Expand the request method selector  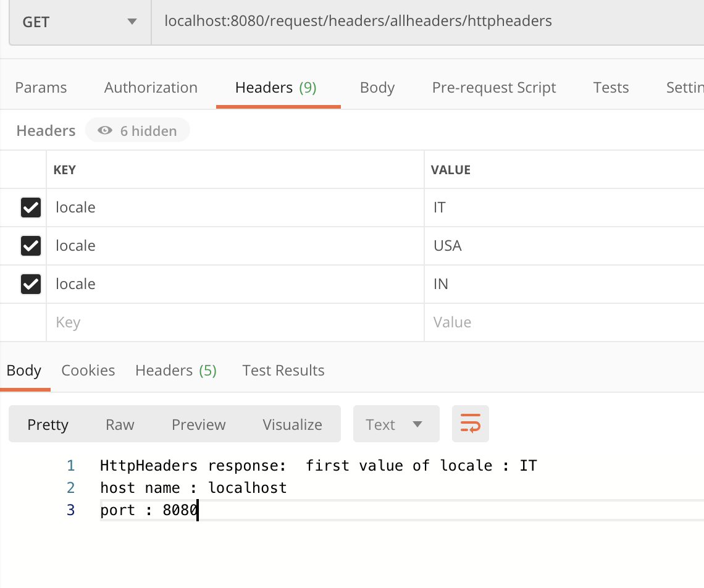tap(79, 21)
